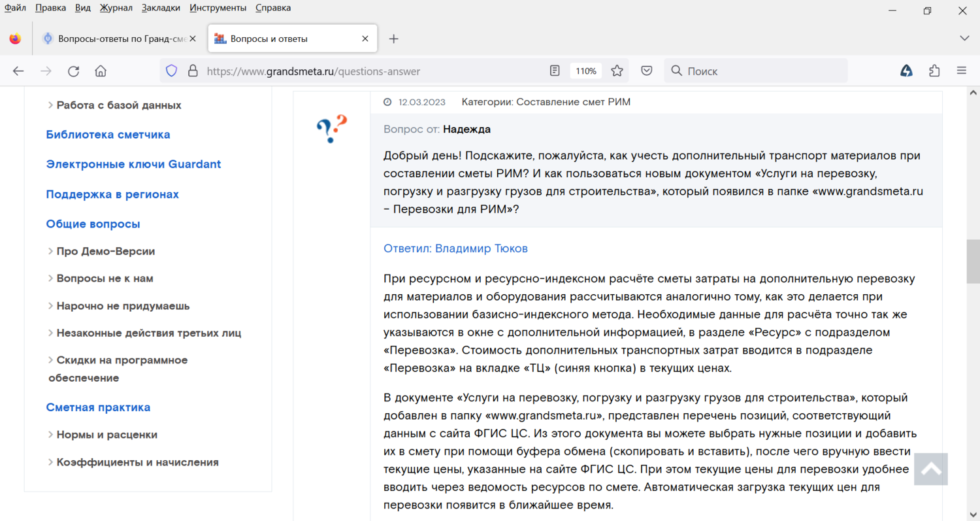
Task: Click the Pocket save icon
Action: [646, 71]
